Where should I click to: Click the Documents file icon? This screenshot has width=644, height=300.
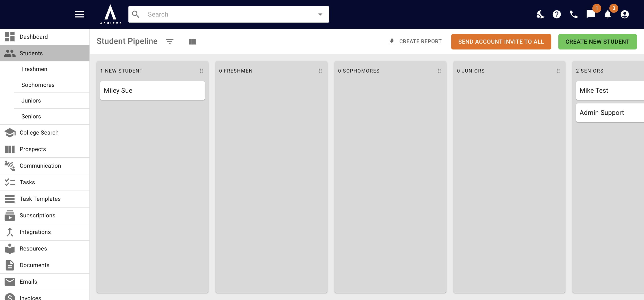tap(10, 265)
